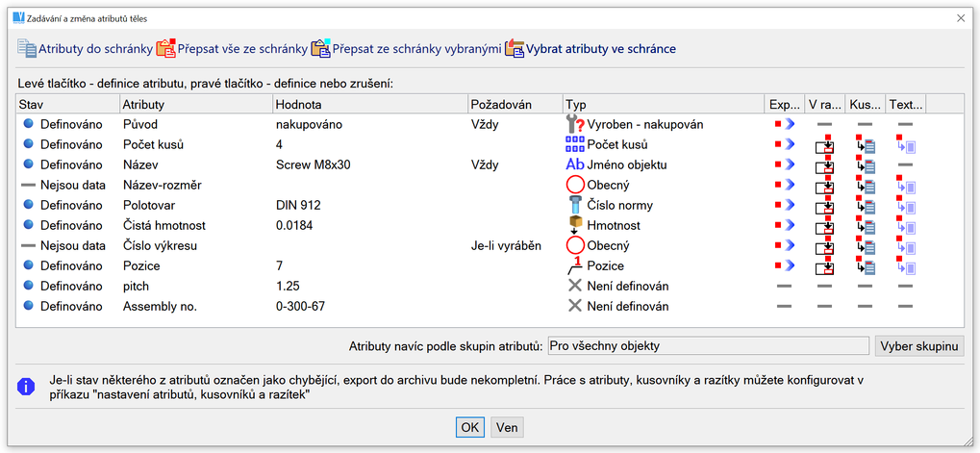The width and height of the screenshot is (980, 453).
Task: Toggle V razítku flag for Název row
Action: coord(824,165)
